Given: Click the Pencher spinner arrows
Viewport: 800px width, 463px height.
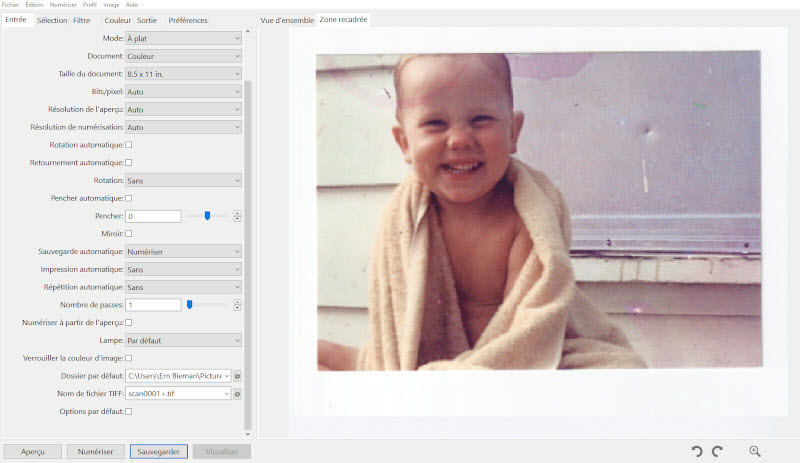Looking at the screenshot, I should [x=237, y=216].
